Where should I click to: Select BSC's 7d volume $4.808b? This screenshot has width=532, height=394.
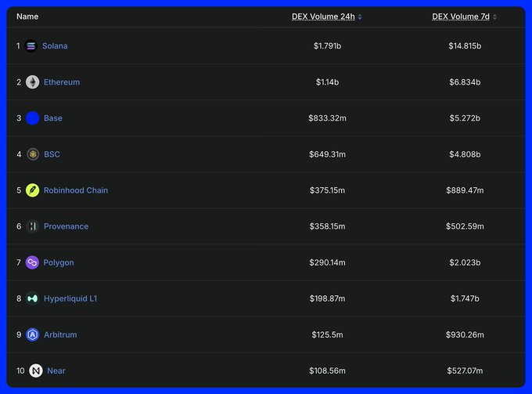pyautogui.click(x=465, y=154)
